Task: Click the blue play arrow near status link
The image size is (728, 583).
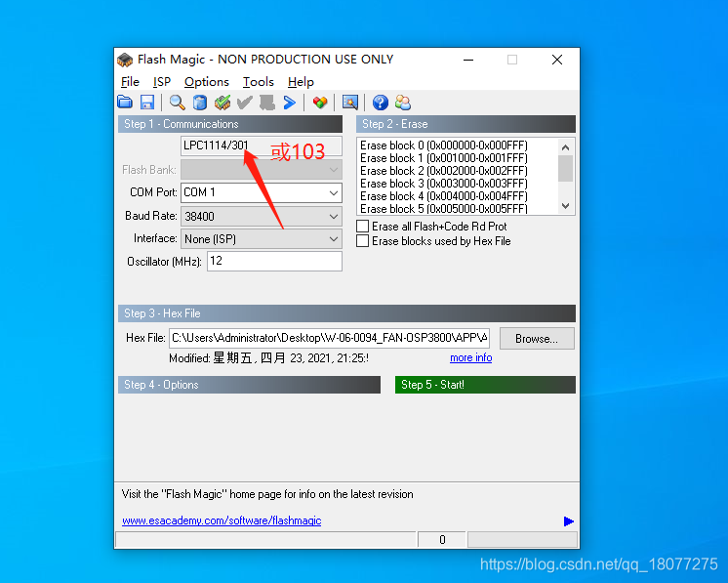Action: pyautogui.click(x=568, y=521)
